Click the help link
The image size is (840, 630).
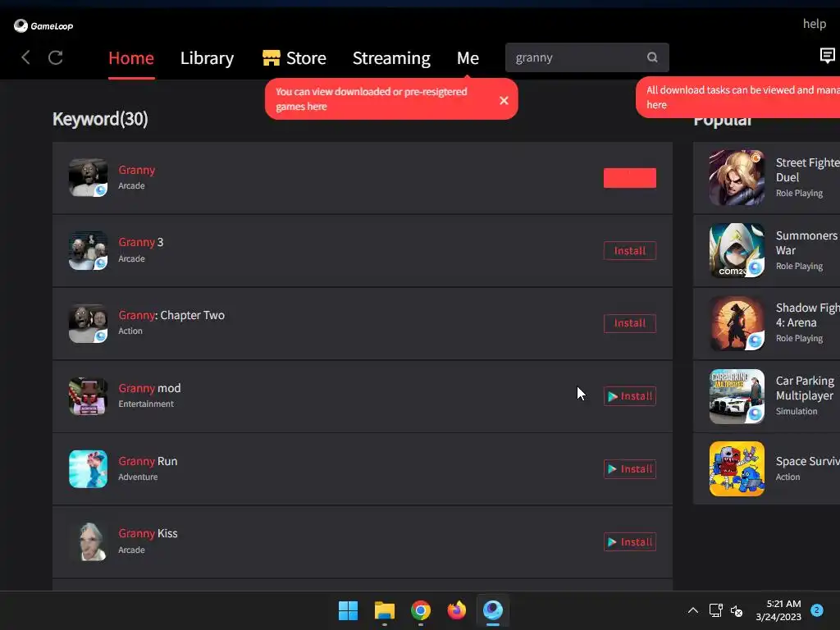coord(815,24)
